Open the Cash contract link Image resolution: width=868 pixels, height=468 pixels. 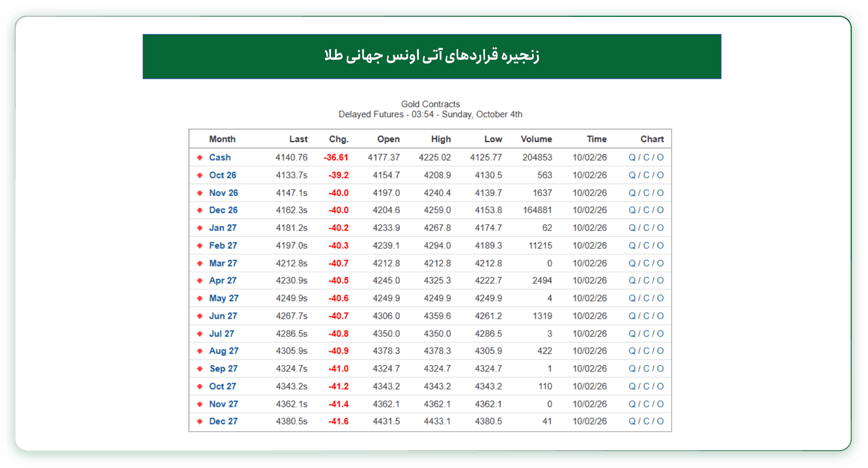220,157
